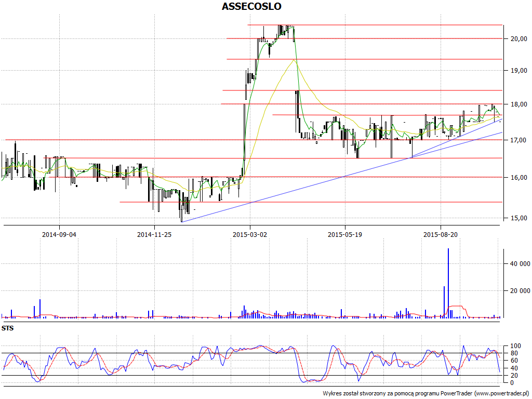Click the ASSECOSLO chart title

pos(251,6)
